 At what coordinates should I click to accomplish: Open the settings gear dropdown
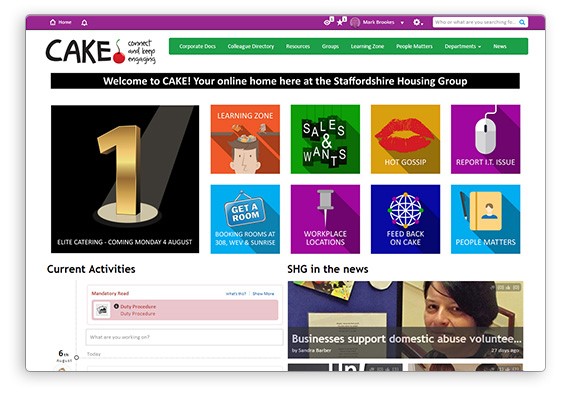coord(418,22)
